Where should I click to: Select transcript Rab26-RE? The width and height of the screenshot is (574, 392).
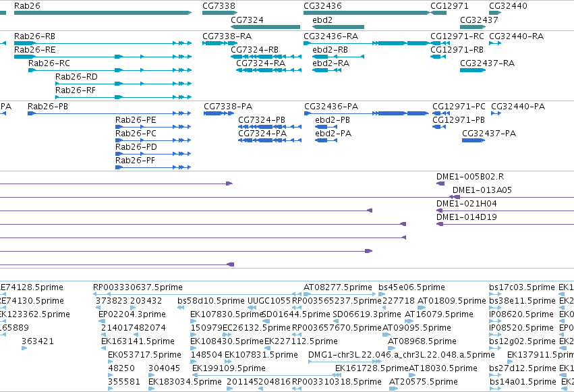point(103,57)
